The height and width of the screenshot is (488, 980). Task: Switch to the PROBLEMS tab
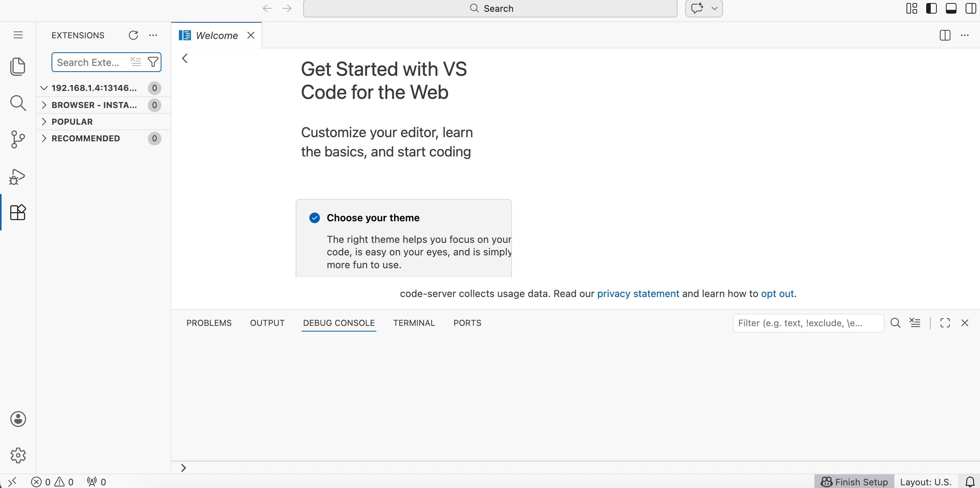pyautogui.click(x=209, y=322)
